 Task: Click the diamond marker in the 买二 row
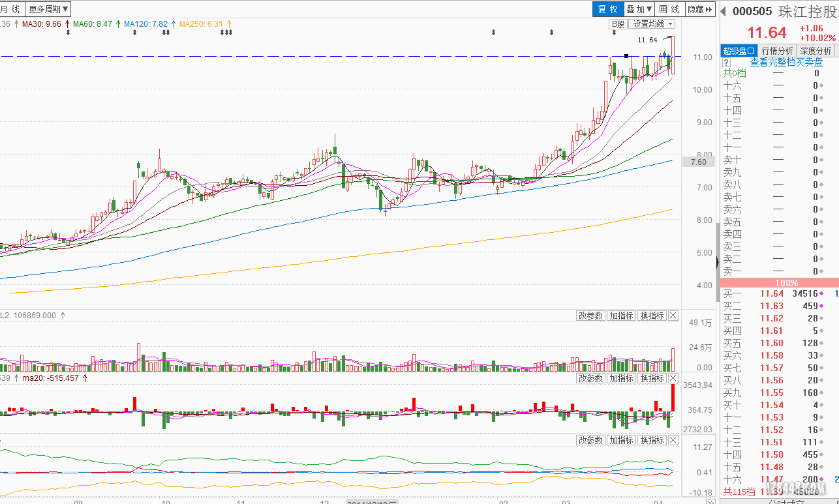tap(821, 306)
